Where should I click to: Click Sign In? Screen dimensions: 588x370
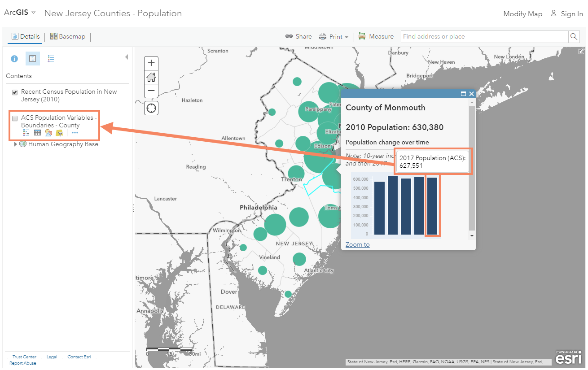(567, 14)
